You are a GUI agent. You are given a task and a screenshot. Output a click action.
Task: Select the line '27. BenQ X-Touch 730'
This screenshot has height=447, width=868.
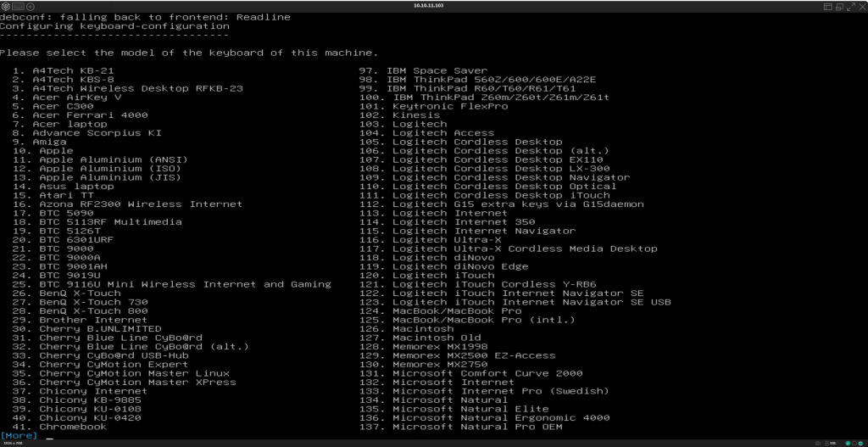click(x=80, y=302)
